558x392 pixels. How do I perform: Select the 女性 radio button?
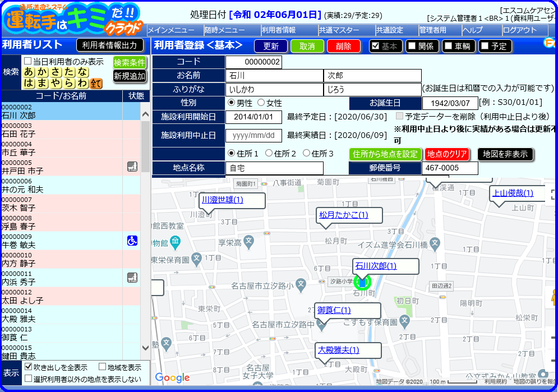pyautogui.click(x=261, y=103)
